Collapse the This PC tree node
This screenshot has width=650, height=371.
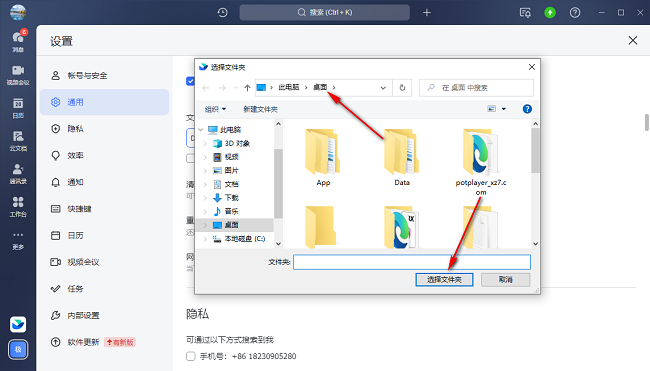point(201,130)
